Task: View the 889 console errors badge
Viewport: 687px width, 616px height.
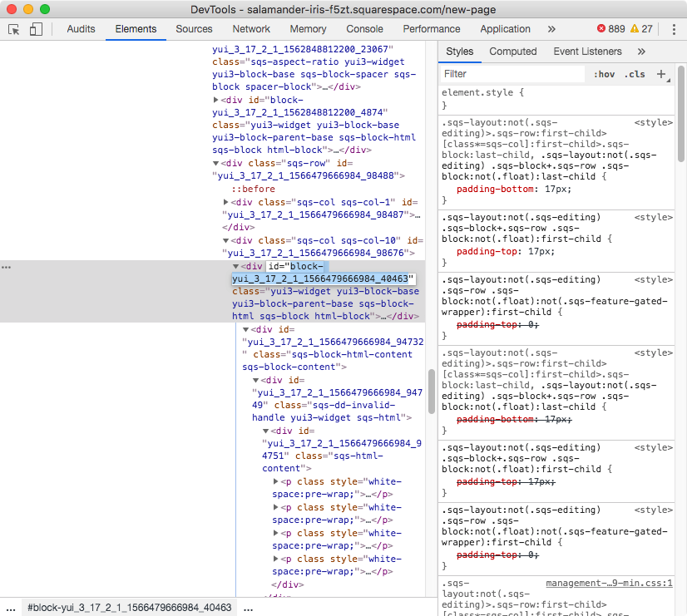Action: click(x=611, y=27)
